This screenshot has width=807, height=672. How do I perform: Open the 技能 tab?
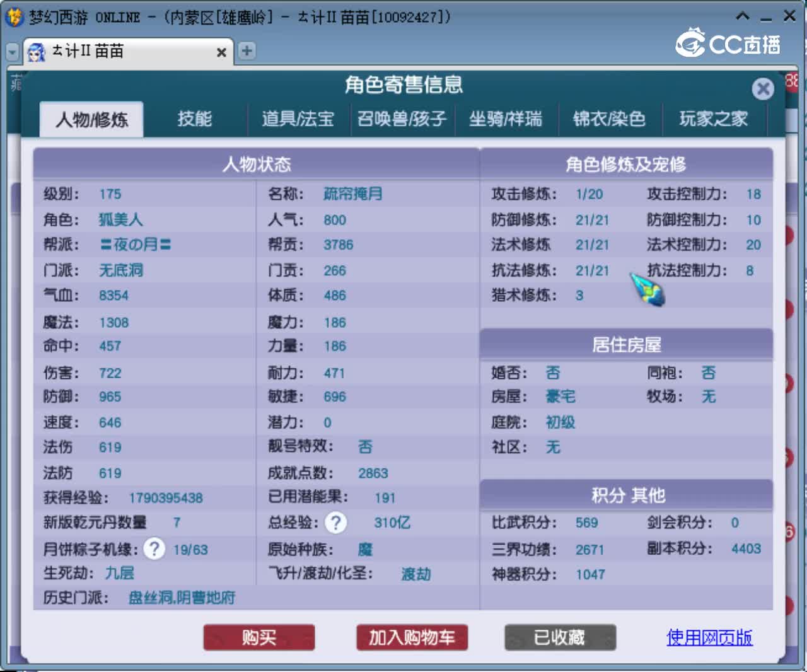point(194,119)
